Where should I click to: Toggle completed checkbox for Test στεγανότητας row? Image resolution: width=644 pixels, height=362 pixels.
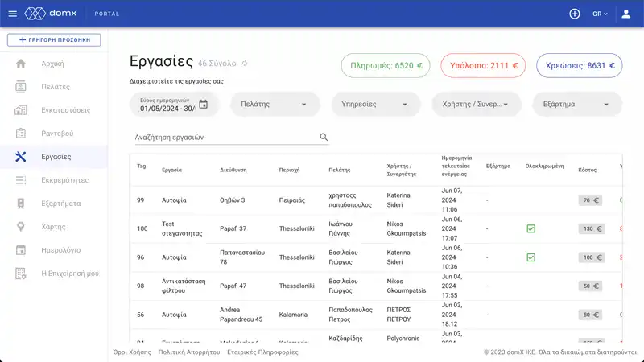click(530, 229)
